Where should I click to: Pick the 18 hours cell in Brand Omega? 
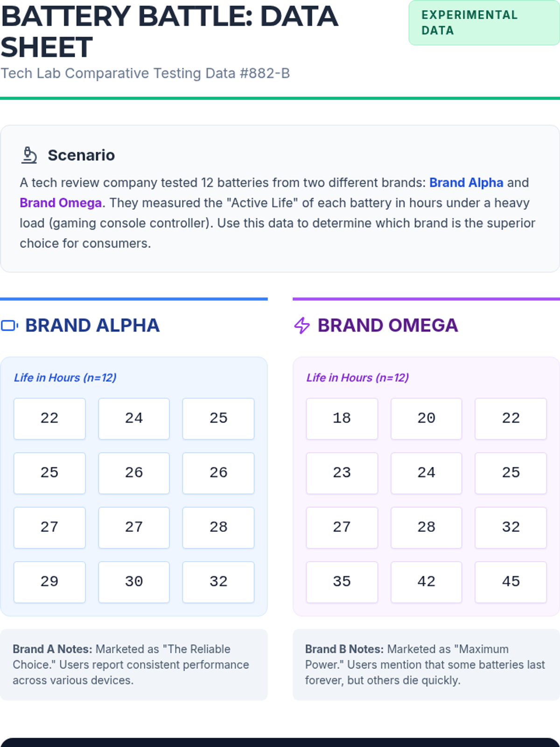click(342, 418)
